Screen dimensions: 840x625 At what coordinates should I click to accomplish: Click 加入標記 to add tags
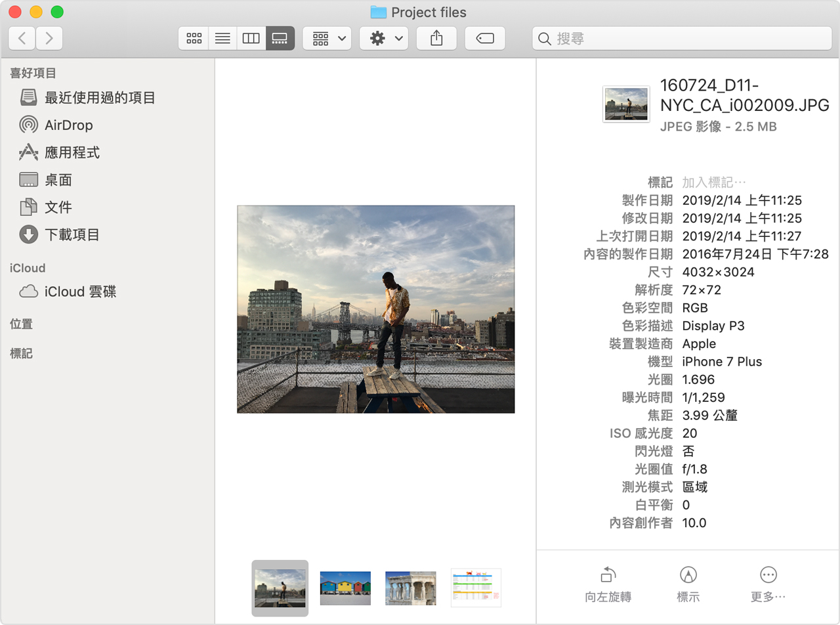pos(715,183)
